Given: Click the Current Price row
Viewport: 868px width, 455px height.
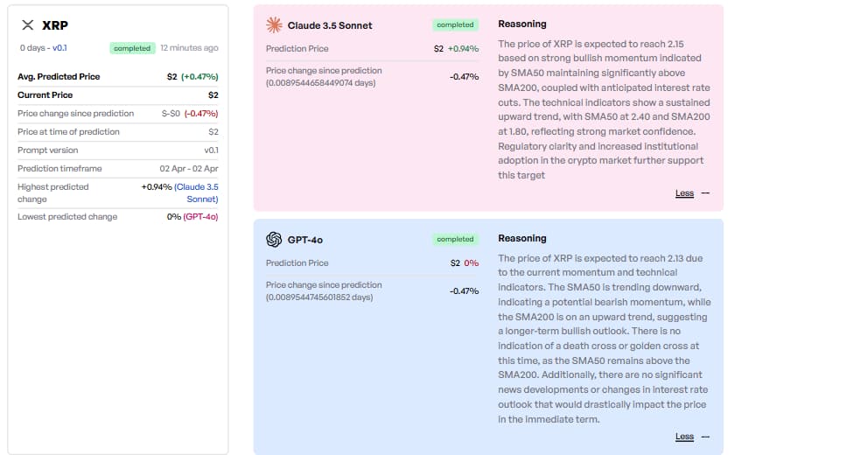Looking at the screenshot, I should click(118, 95).
